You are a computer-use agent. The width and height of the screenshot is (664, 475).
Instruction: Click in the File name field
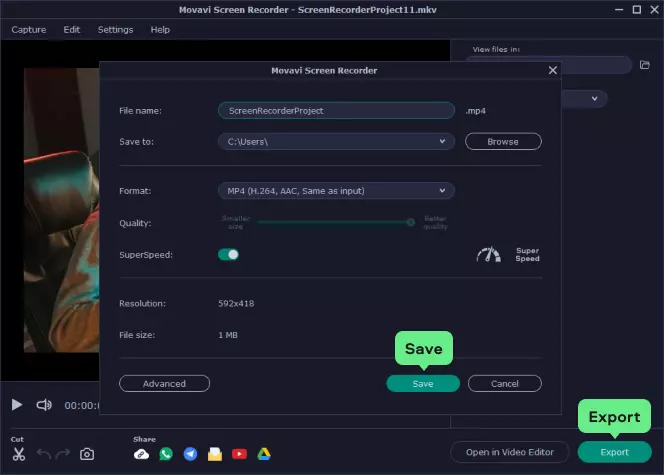tap(336, 110)
